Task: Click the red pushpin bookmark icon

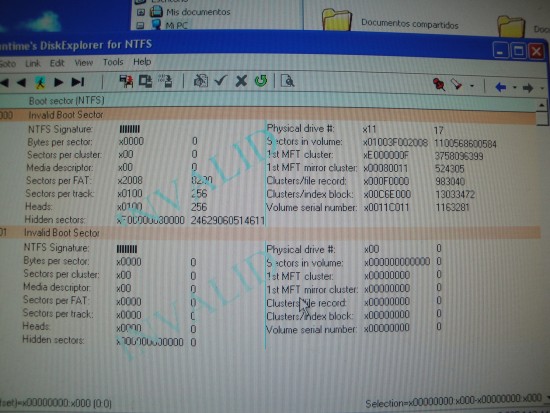Action: click(438, 84)
